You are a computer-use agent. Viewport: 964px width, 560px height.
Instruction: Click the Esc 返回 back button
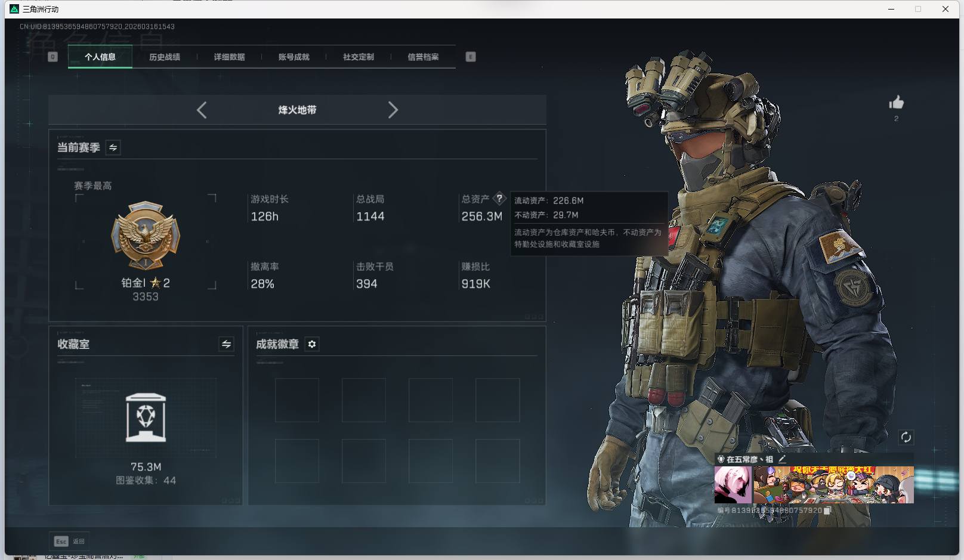pos(70,542)
